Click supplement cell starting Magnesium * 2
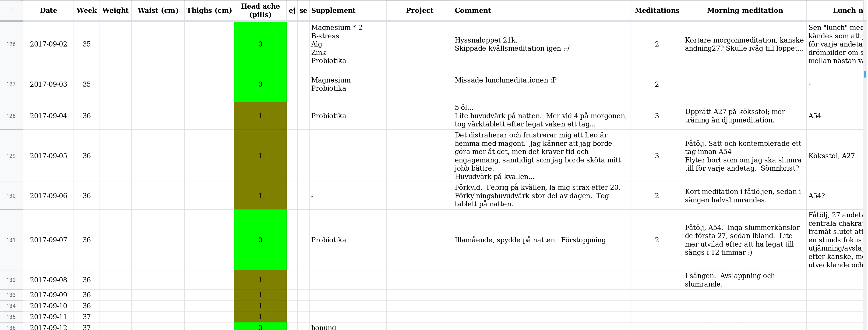The height and width of the screenshot is (330, 868). tap(348, 44)
